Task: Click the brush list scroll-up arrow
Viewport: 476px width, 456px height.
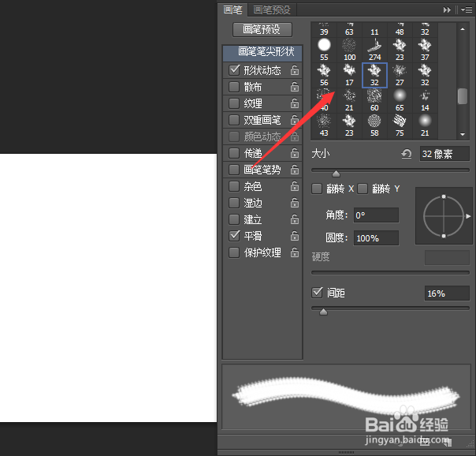Action: pyautogui.click(x=463, y=29)
